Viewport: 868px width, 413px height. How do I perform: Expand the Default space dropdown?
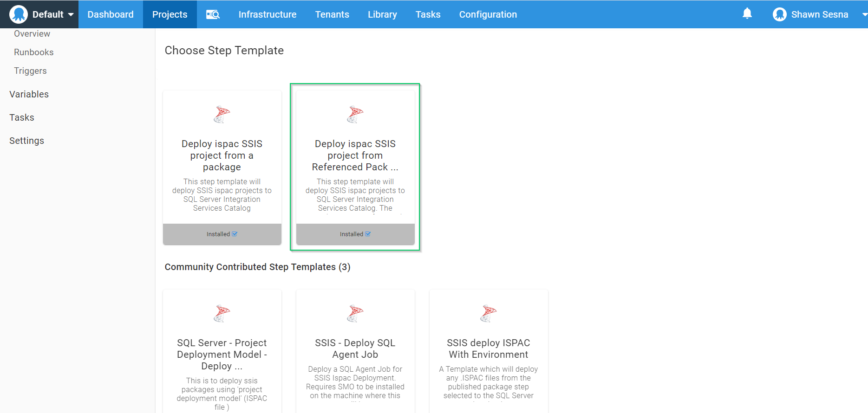click(x=71, y=14)
